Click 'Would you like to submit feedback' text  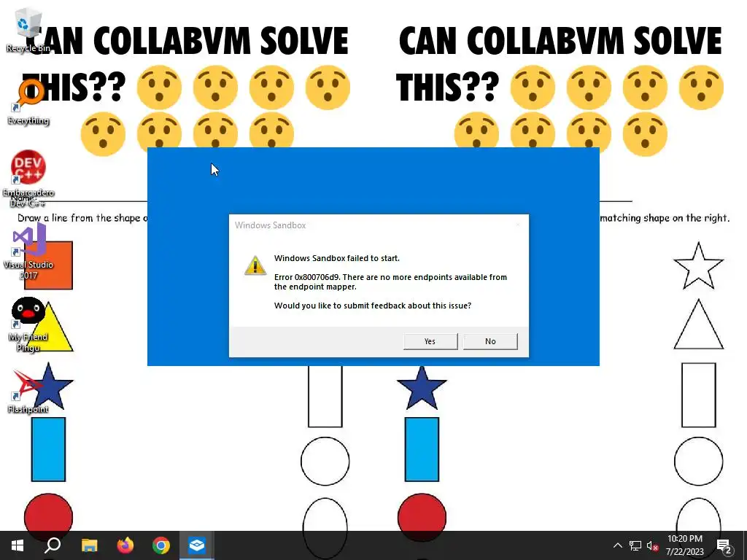(x=373, y=306)
